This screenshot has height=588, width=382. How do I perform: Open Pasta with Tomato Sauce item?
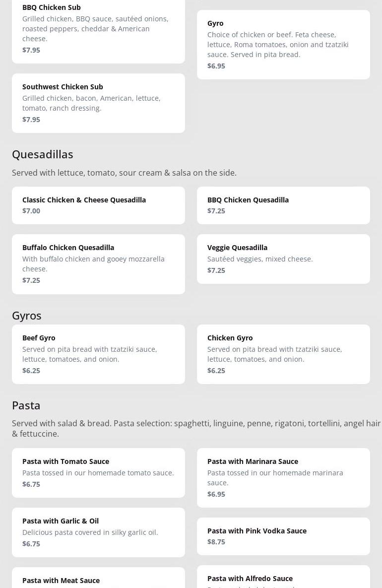pyautogui.click(x=98, y=472)
